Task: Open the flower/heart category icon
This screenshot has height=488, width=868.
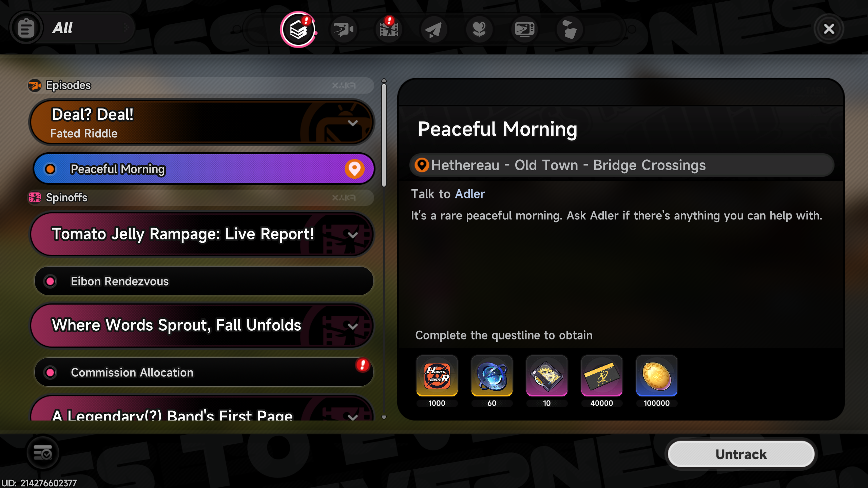Action: (479, 30)
